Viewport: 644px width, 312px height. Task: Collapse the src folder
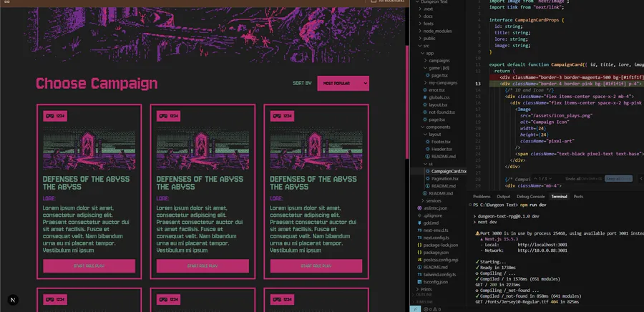[426, 46]
